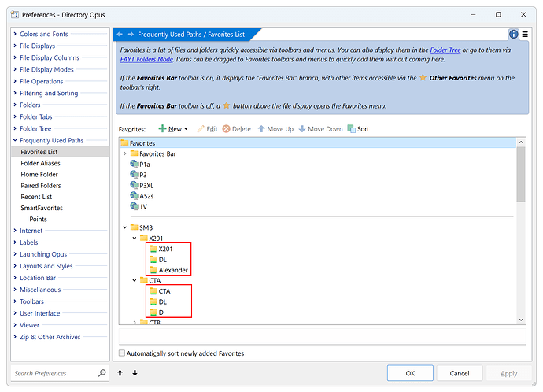Jump to next result with down arrow

135,373
